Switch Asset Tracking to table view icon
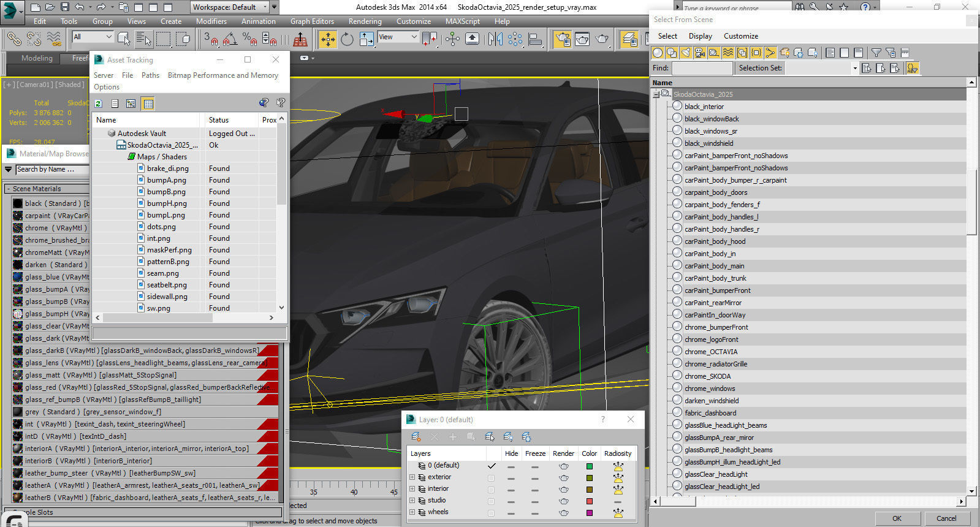This screenshot has width=980, height=527. [x=148, y=104]
